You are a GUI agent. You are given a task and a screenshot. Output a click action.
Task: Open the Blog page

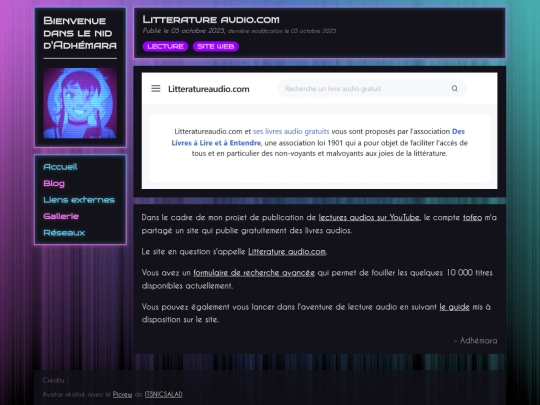click(x=54, y=183)
